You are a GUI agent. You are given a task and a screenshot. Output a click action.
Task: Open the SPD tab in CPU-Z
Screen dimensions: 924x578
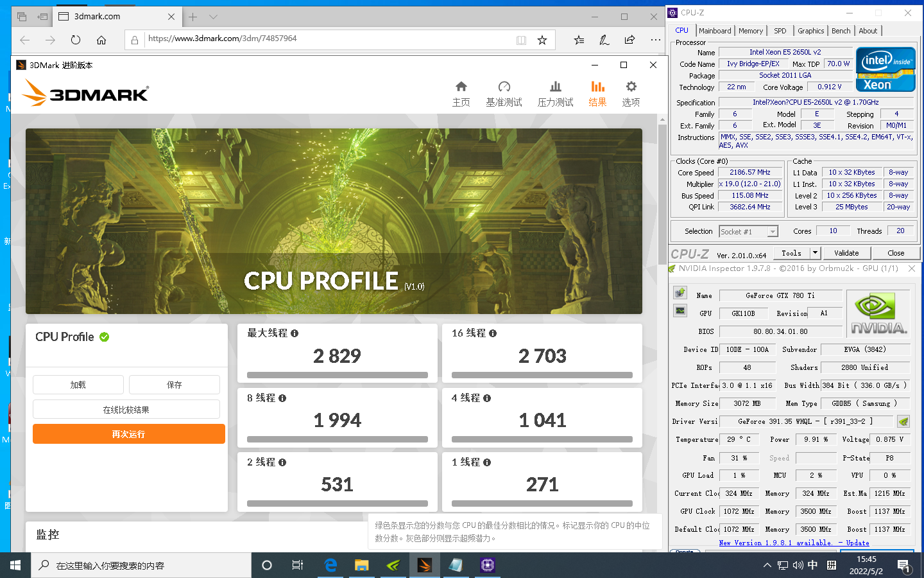pyautogui.click(x=780, y=31)
